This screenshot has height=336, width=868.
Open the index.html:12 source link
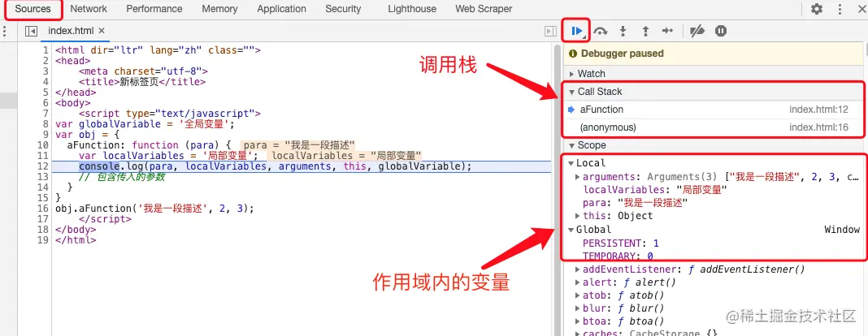click(x=818, y=110)
